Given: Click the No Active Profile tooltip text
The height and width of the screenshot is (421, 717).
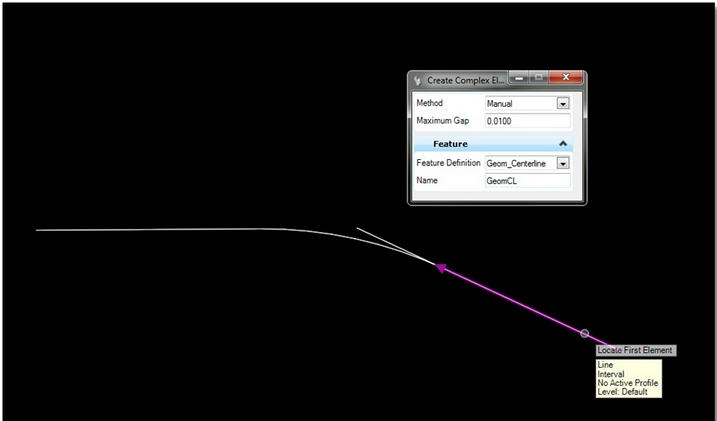Looking at the screenshot, I should 628,383.
